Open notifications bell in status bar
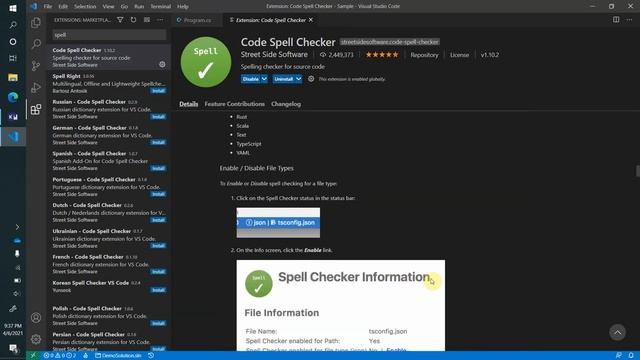Viewport: 640px width, 360px height. tap(631, 356)
